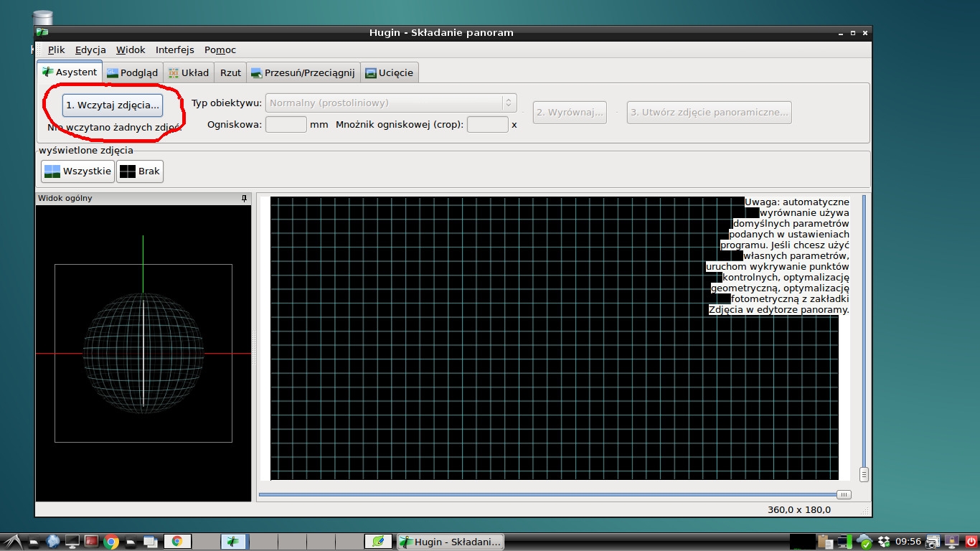The width and height of the screenshot is (980, 551).
Task: Open the 'Typ obiektywu' lens type dropdown
Action: tap(391, 103)
